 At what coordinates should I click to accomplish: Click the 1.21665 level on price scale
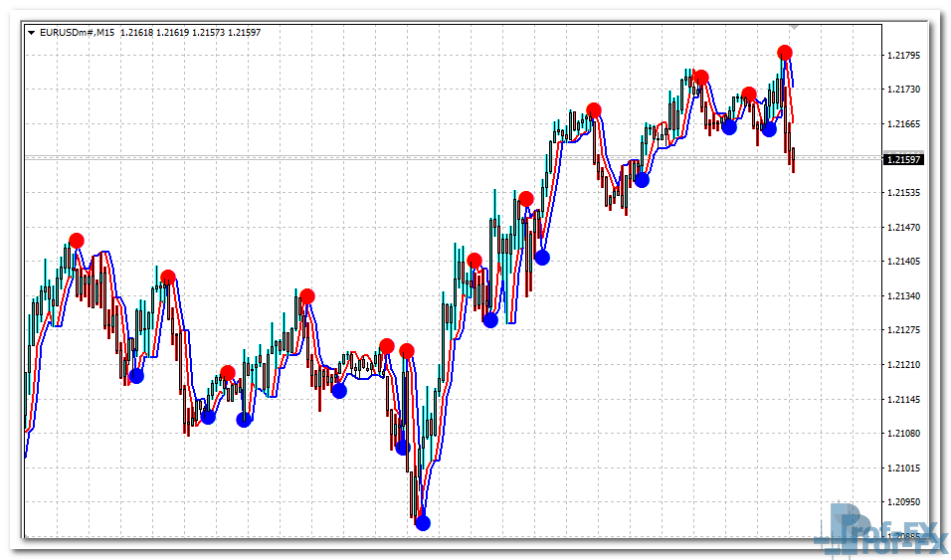pyautogui.click(x=903, y=124)
